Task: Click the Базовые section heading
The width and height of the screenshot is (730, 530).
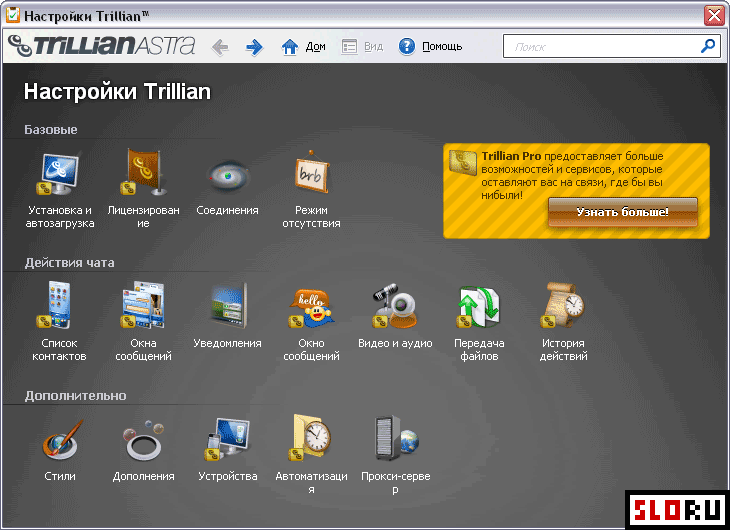Action: point(51,129)
